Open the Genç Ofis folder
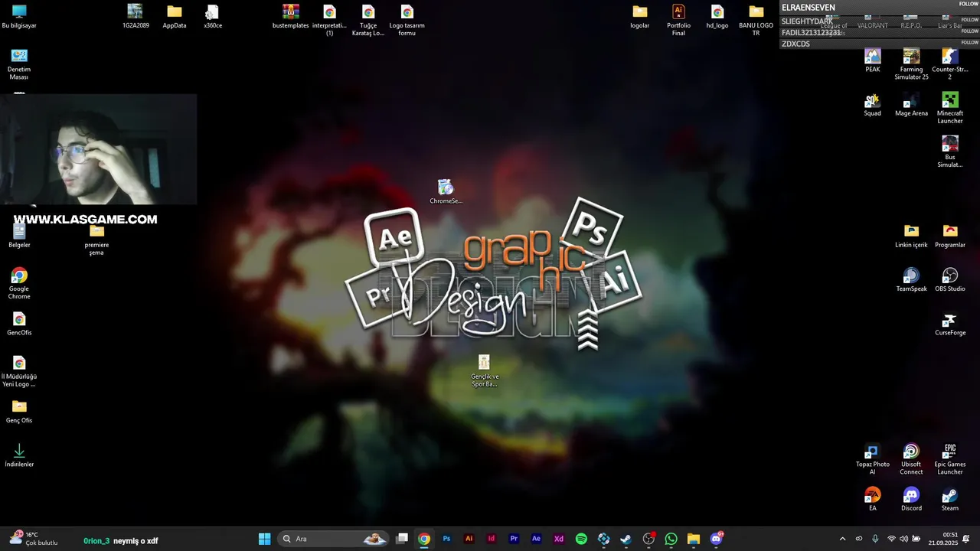 point(19,411)
